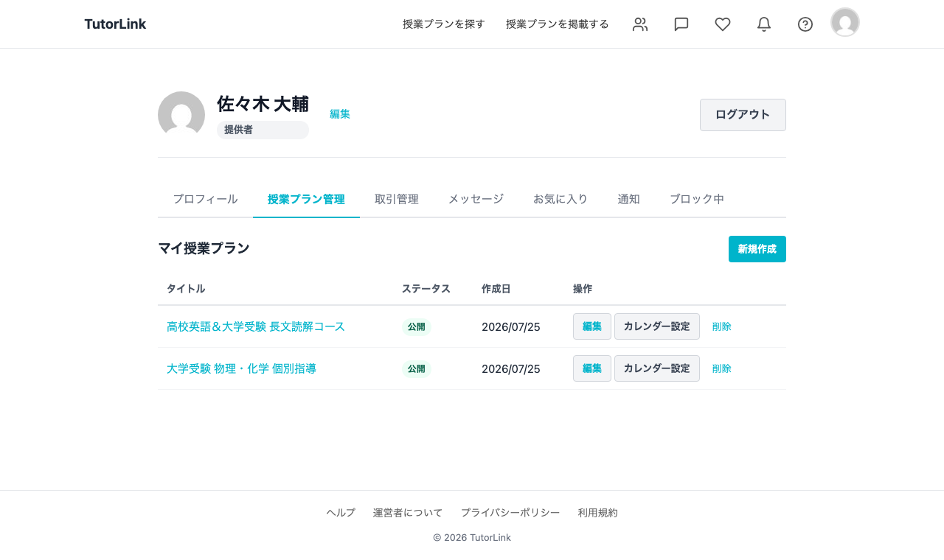
Task: Open favorites via the heart icon
Action: (723, 24)
